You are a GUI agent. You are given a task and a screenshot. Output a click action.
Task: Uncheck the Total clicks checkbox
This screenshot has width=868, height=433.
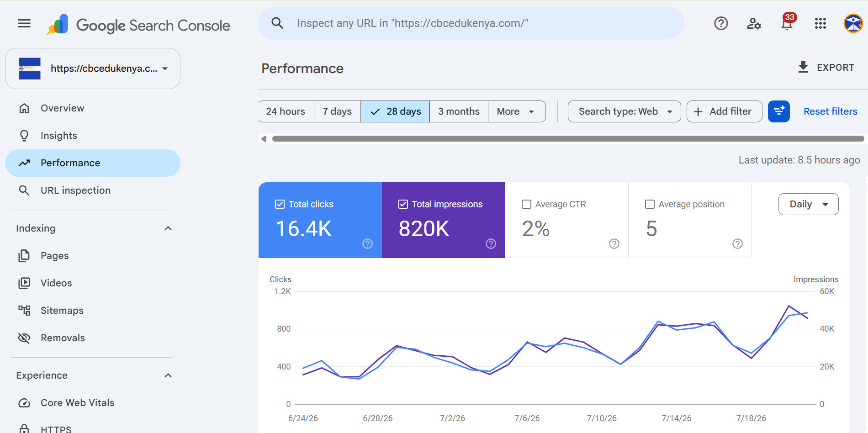[x=280, y=204]
